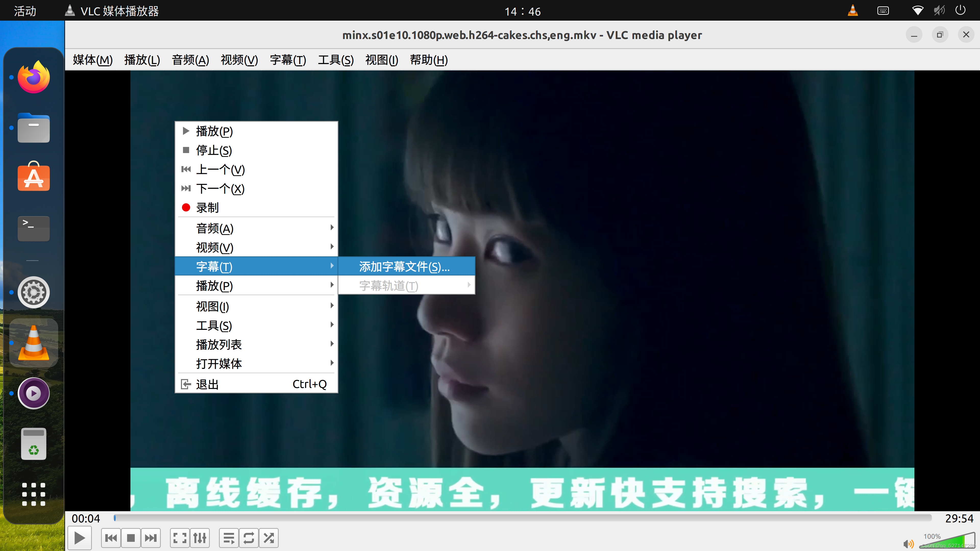Click the Next media button

pos(151,538)
